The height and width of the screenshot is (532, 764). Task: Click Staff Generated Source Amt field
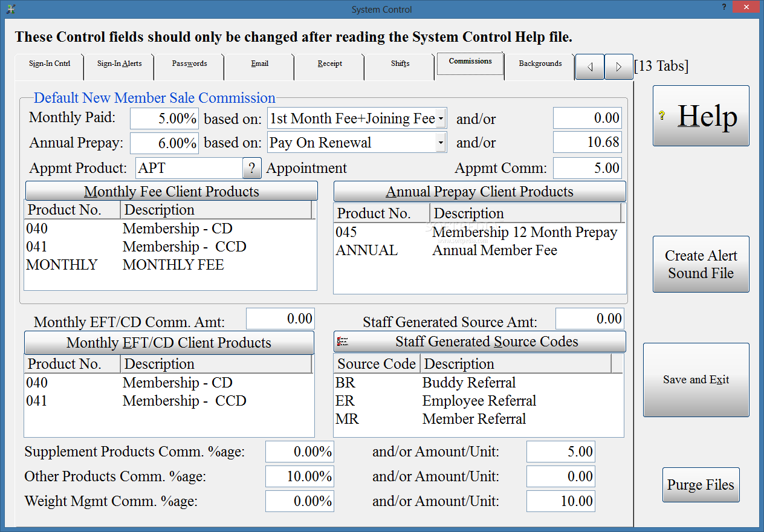point(590,319)
